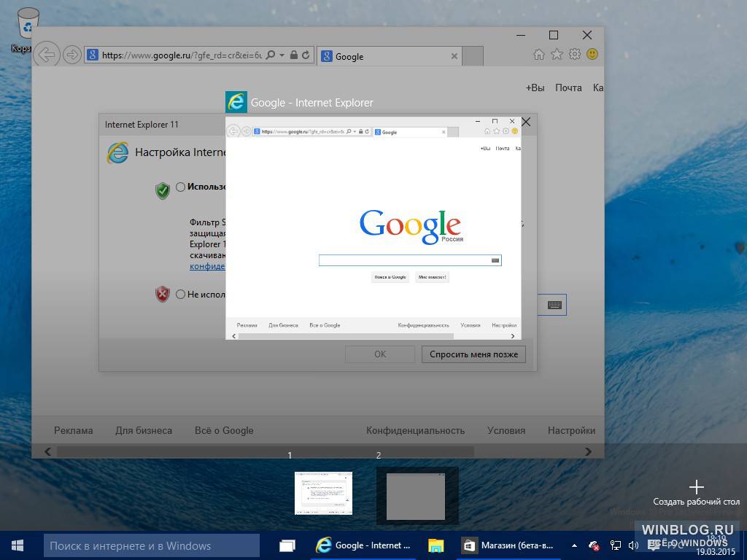Click the Реклама footer link in background window
The image size is (747, 560).
coord(74,430)
